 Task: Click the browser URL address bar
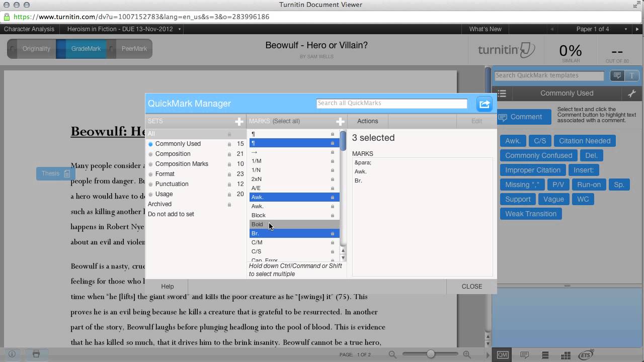[x=322, y=17]
